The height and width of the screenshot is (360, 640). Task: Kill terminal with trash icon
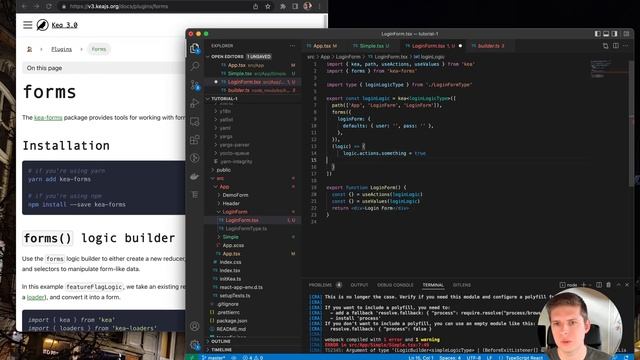tap(609, 284)
